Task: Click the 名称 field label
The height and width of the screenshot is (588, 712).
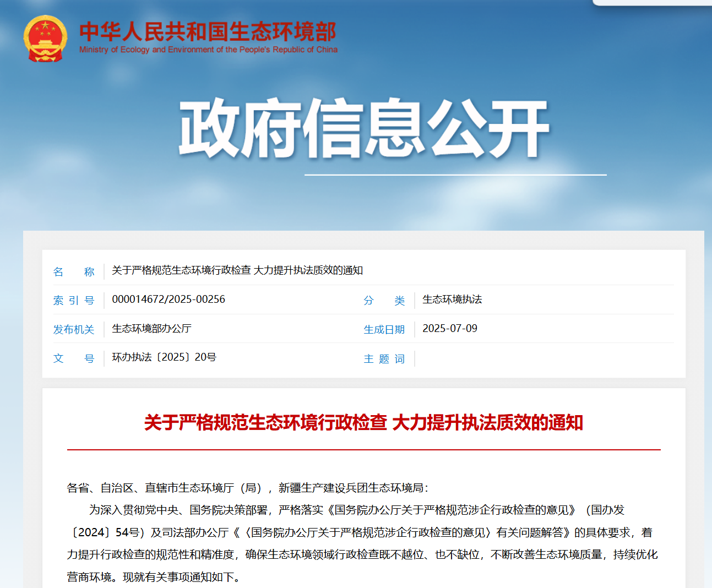Action: [x=74, y=271]
